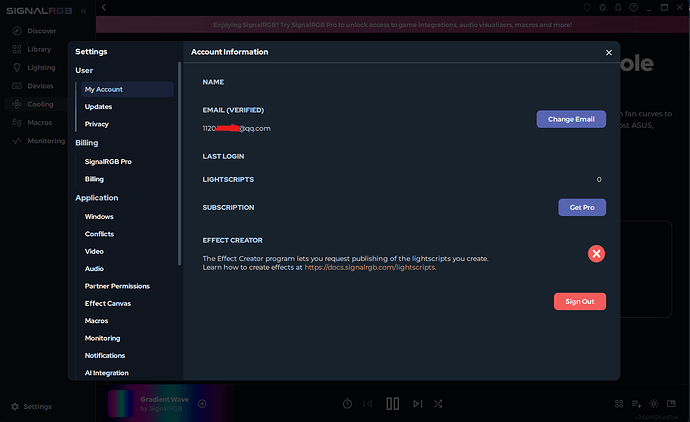
Task: Open Privacy settings page
Action: [x=96, y=124]
